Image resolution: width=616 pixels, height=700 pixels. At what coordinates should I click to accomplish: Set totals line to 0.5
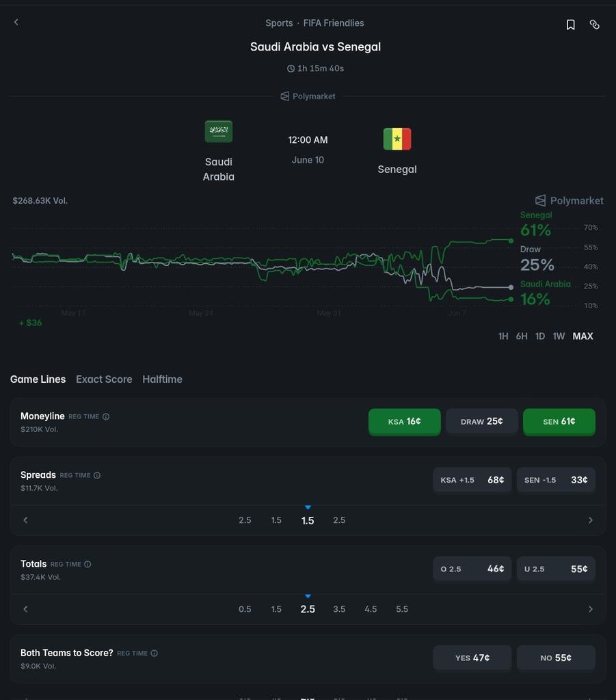(x=245, y=609)
